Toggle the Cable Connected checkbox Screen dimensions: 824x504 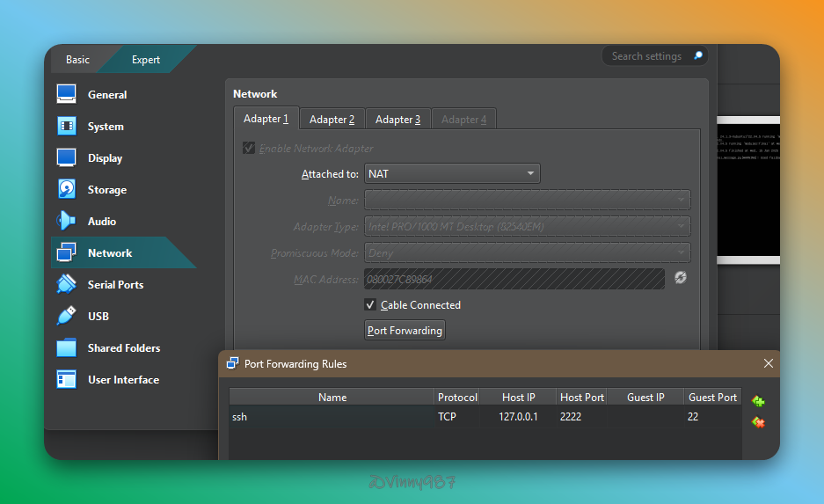point(370,304)
